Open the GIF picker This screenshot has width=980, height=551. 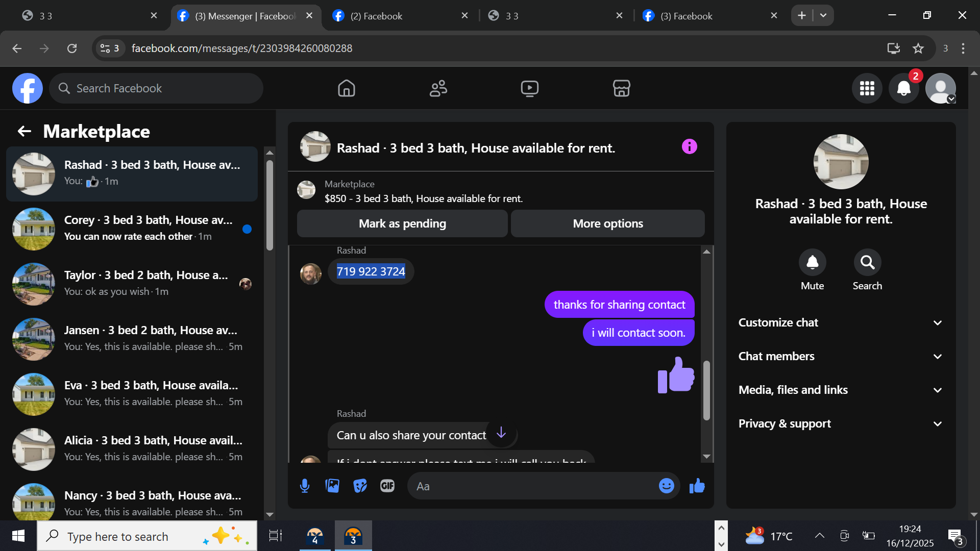pyautogui.click(x=387, y=486)
